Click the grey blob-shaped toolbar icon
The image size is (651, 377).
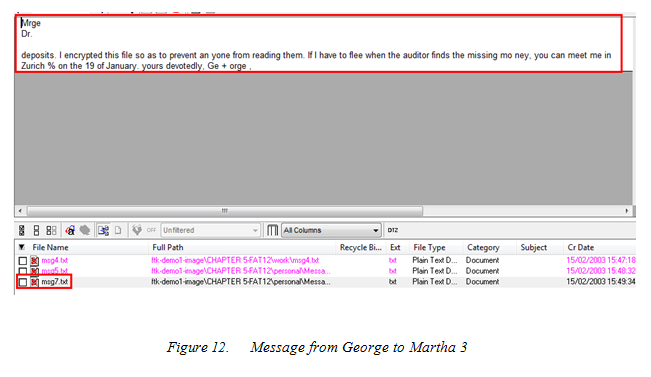(85, 230)
